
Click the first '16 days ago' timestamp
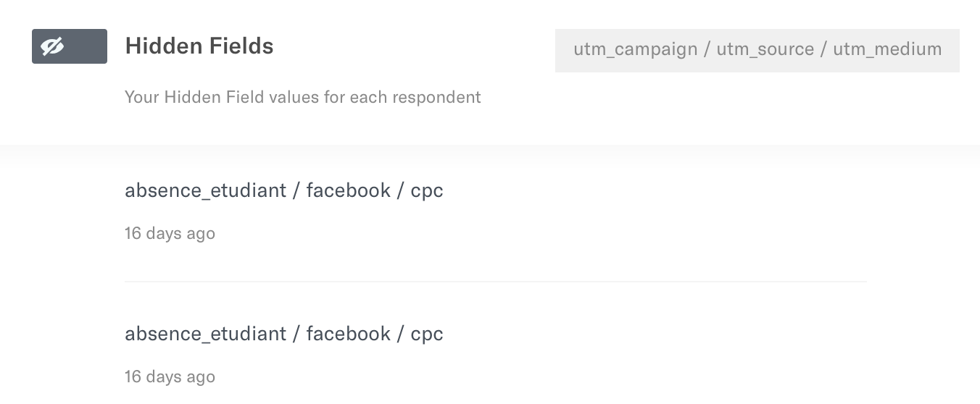click(x=170, y=233)
